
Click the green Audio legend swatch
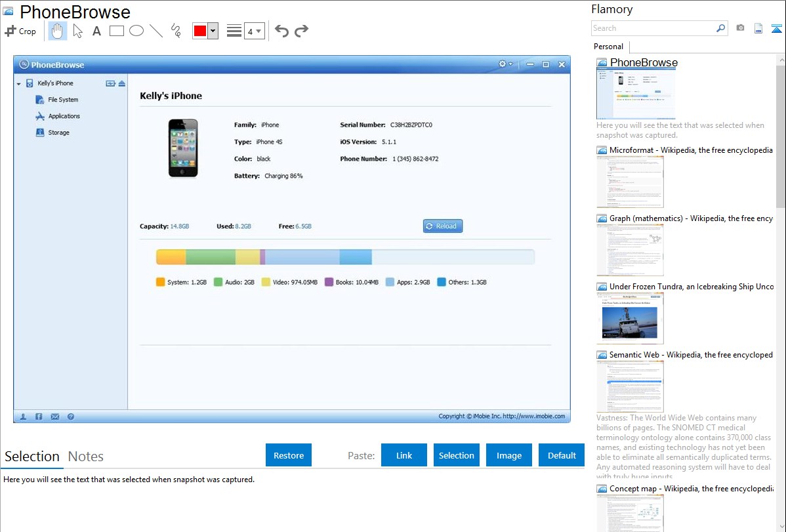pyautogui.click(x=218, y=282)
